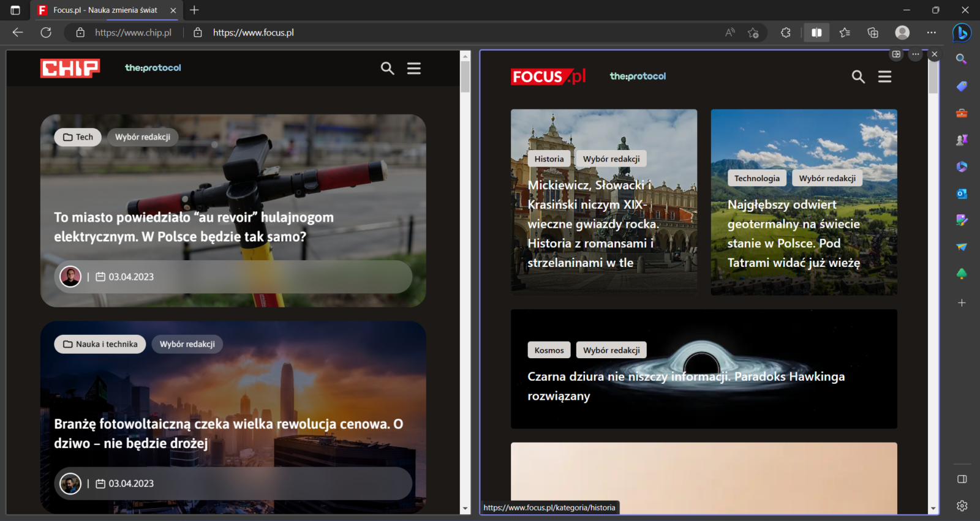
Task: Open the Favorites list
Action: click(845, 32)
